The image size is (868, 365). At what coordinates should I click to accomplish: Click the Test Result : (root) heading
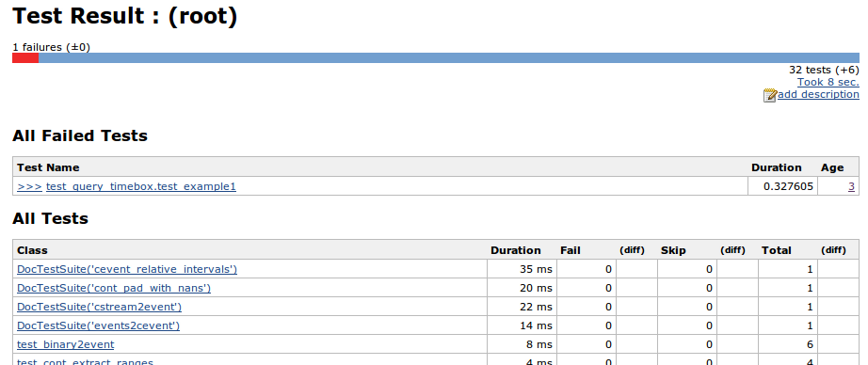pyautogui.click(x=124, y=16)
